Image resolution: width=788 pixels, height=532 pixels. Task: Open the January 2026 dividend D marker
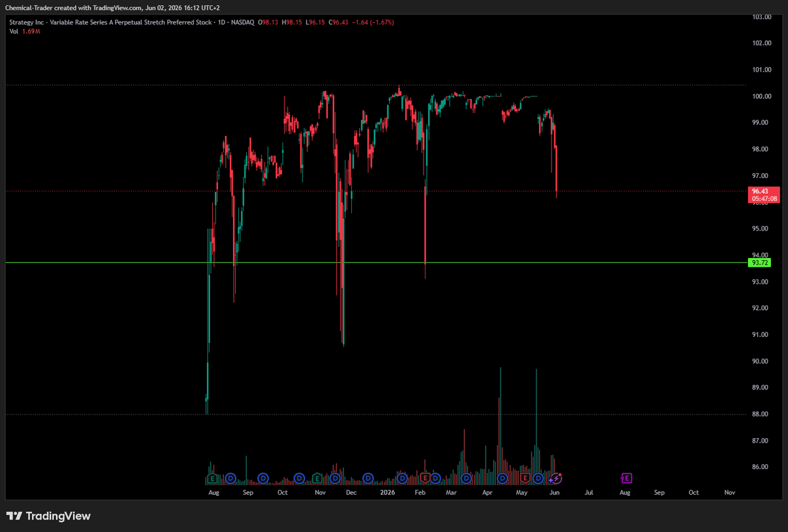[x=402, y=478]
